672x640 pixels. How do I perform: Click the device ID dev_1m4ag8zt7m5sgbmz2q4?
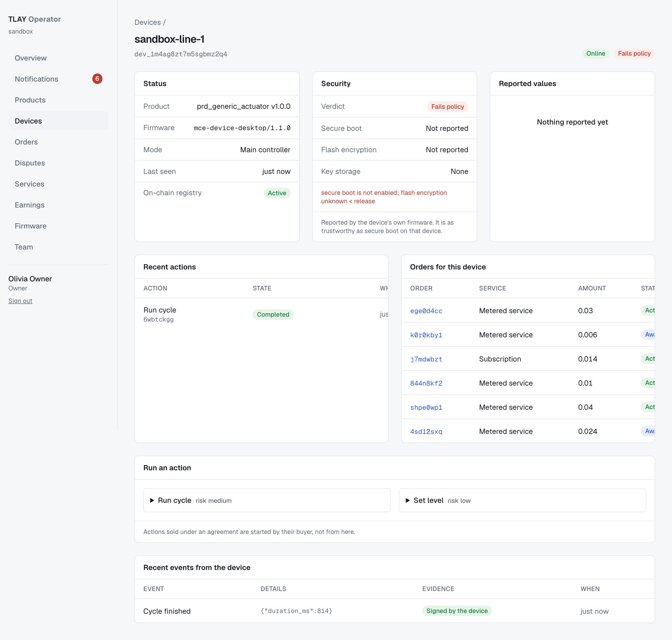pos(181,54)
